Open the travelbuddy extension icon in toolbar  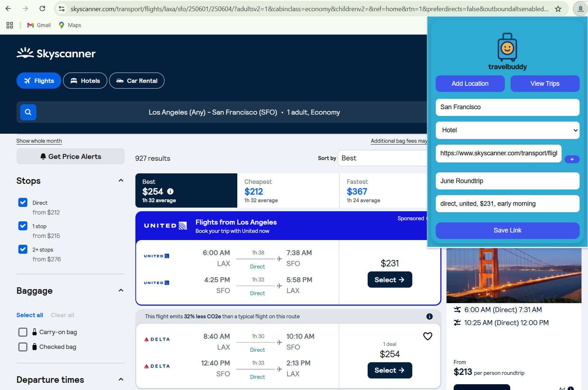[x=580, y=9]
